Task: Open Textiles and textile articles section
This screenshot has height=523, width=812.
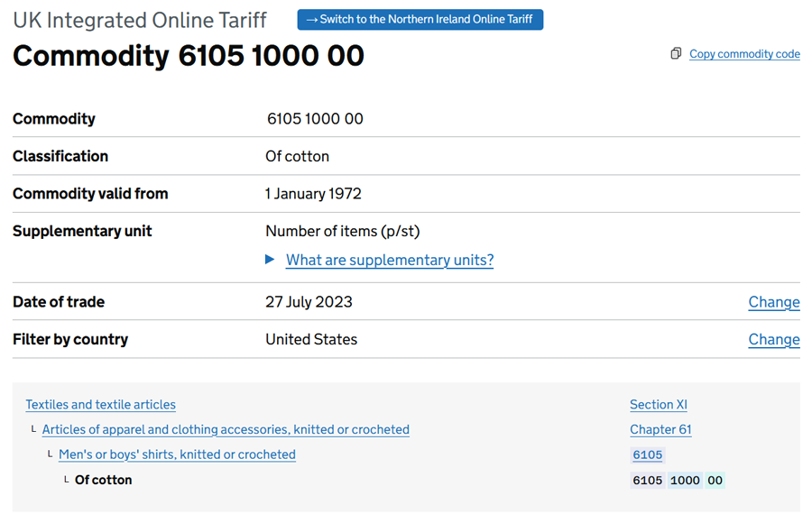Action: click(x=101, y=405)
